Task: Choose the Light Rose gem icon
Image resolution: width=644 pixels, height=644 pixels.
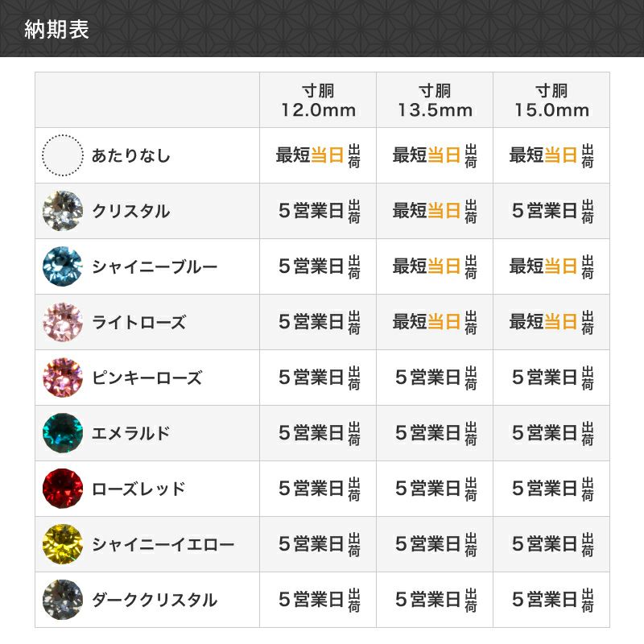Action: coord(63,322)
